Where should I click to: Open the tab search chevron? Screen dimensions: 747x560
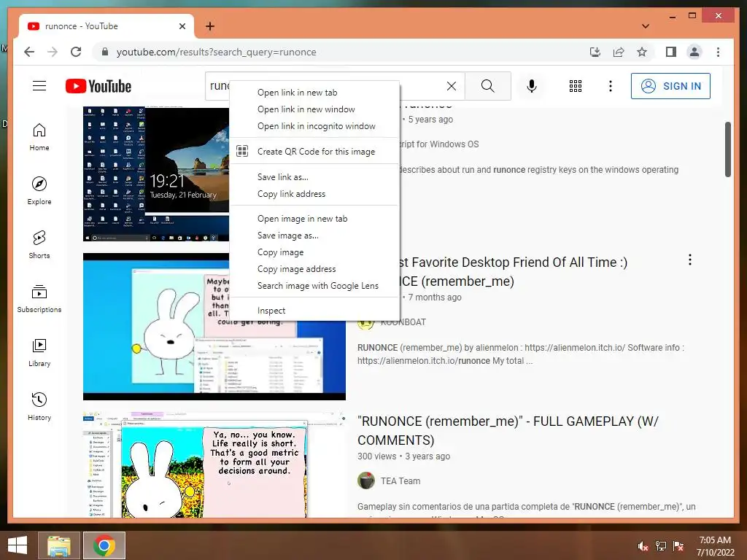(646, 26)
